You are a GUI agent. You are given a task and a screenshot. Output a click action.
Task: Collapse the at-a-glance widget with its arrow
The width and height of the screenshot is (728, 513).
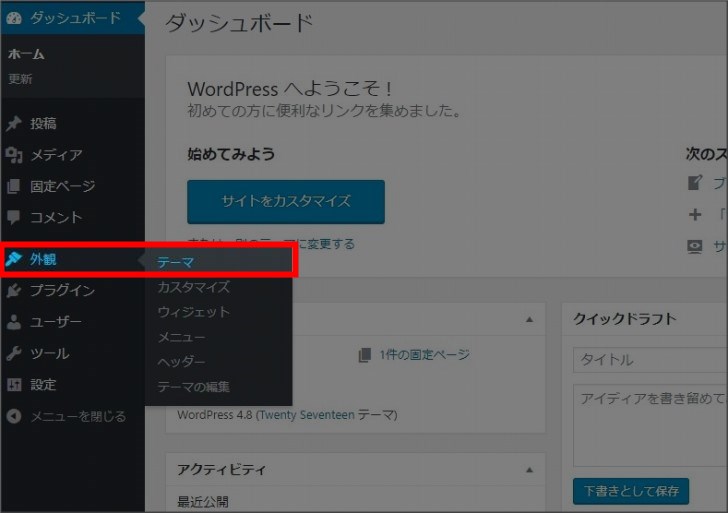(529, 319)
